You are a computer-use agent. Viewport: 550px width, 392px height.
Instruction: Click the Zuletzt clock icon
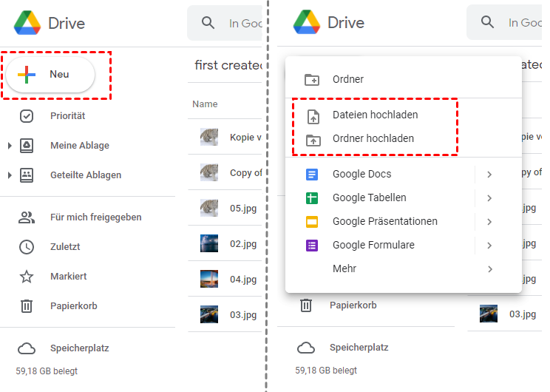[x=27, y=247]
